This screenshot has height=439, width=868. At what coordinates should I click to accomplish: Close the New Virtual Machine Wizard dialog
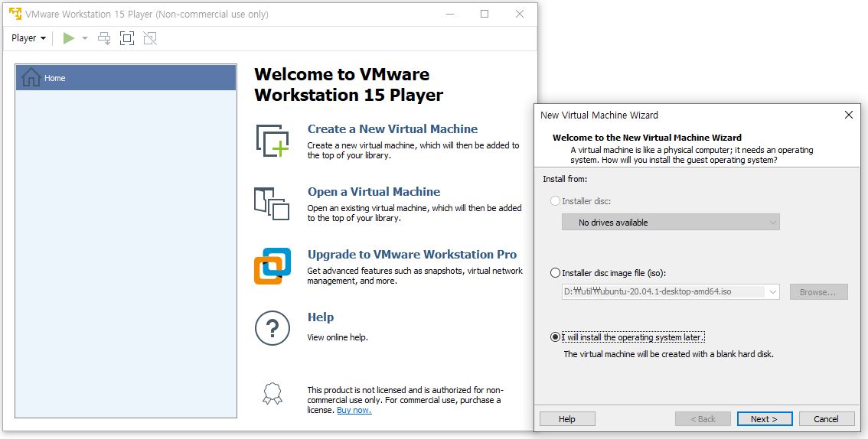tap(849, 115)
